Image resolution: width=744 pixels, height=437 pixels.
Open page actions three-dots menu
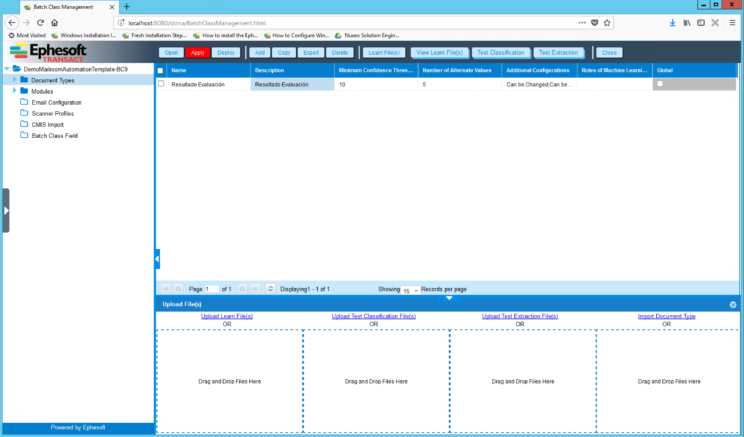pyautogui.click(x=582, y=22)
